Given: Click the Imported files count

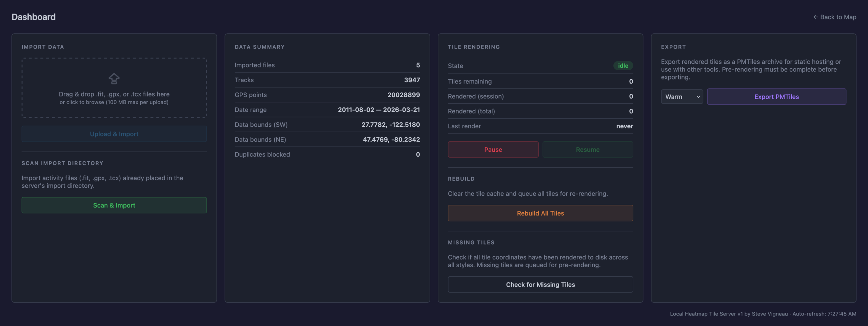Looking at the screenshot, I should (x=418, y=65).
